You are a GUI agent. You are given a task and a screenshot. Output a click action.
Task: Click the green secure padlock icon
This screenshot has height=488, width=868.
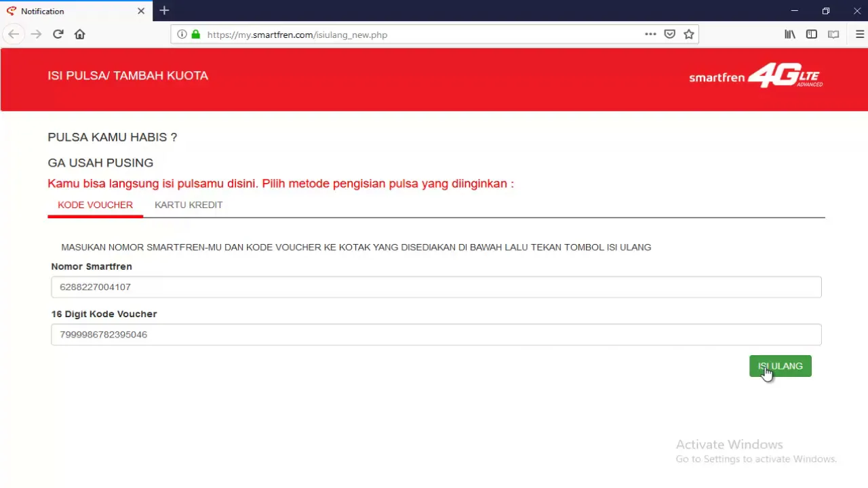pos(196,34)
